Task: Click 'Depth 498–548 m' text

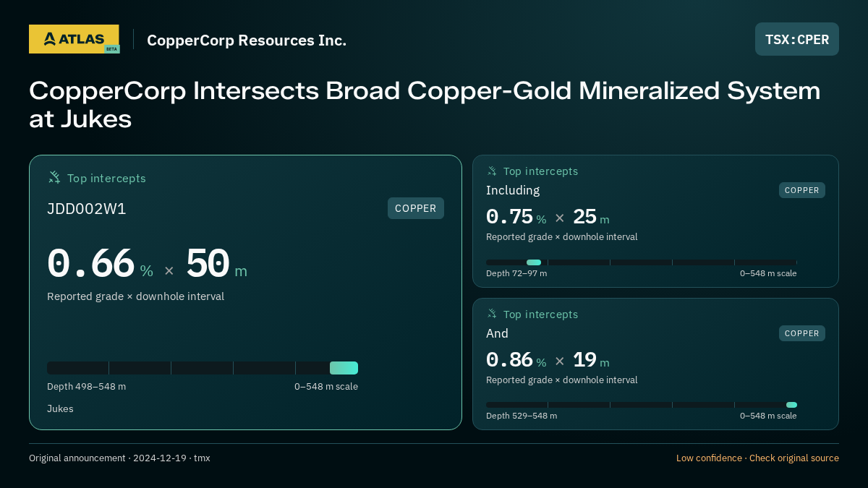Action: coord(86,387)
